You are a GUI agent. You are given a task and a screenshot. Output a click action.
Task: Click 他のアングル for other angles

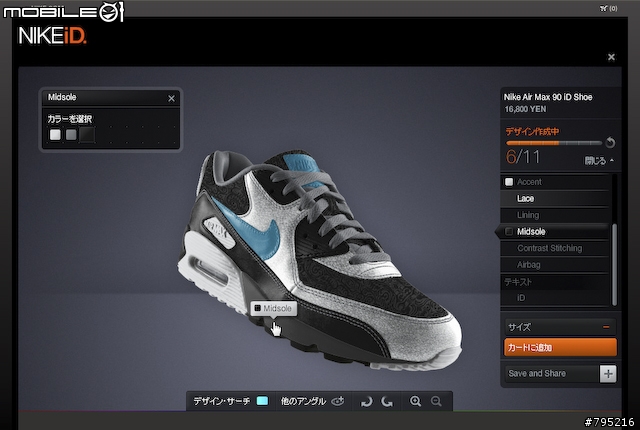click(x=303, y=401)
